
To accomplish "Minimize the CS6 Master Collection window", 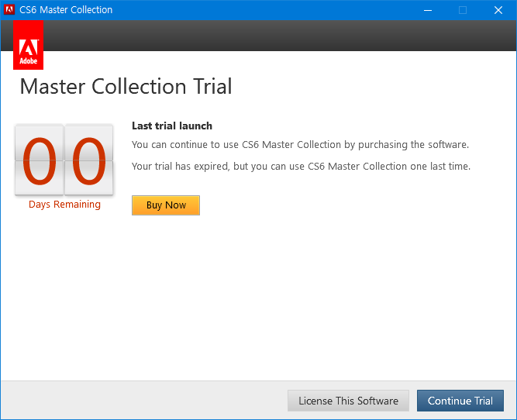I will pyautogui.click(x=428, y=10).
